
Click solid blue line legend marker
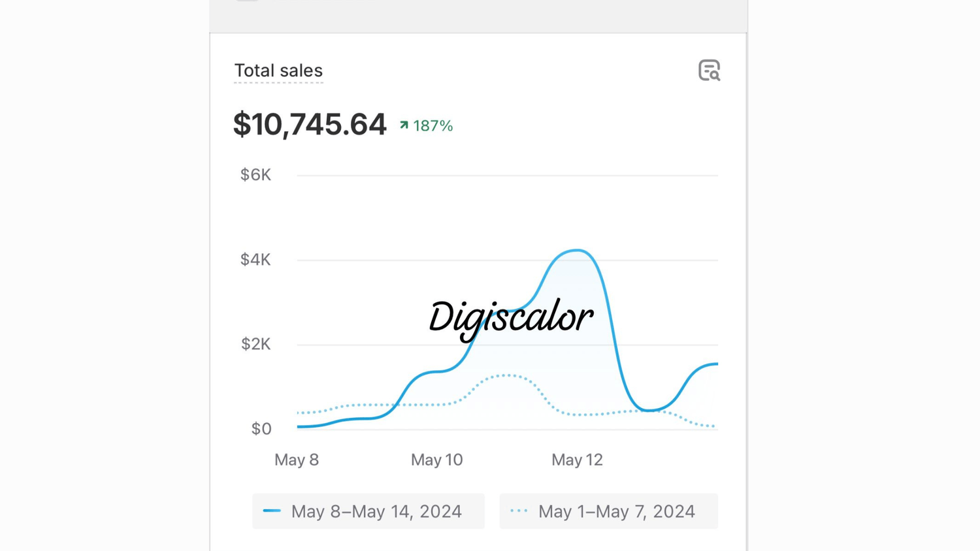(x=272, y=511)
